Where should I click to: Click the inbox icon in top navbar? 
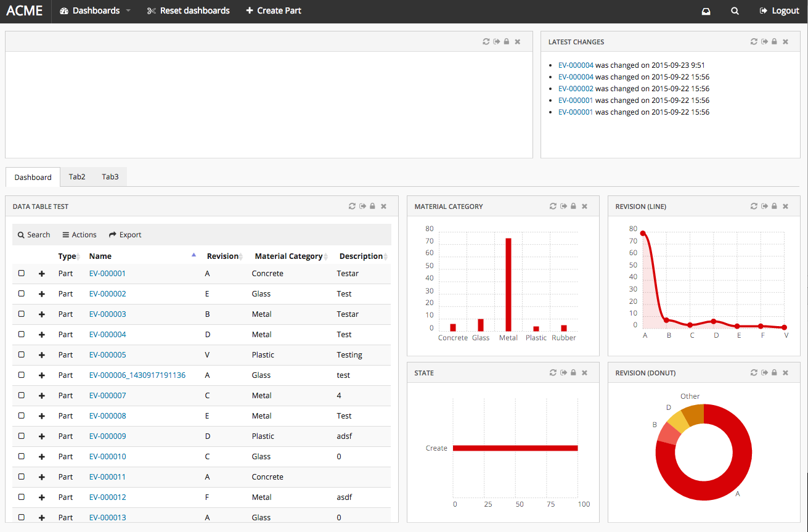(x=706, y=11)
